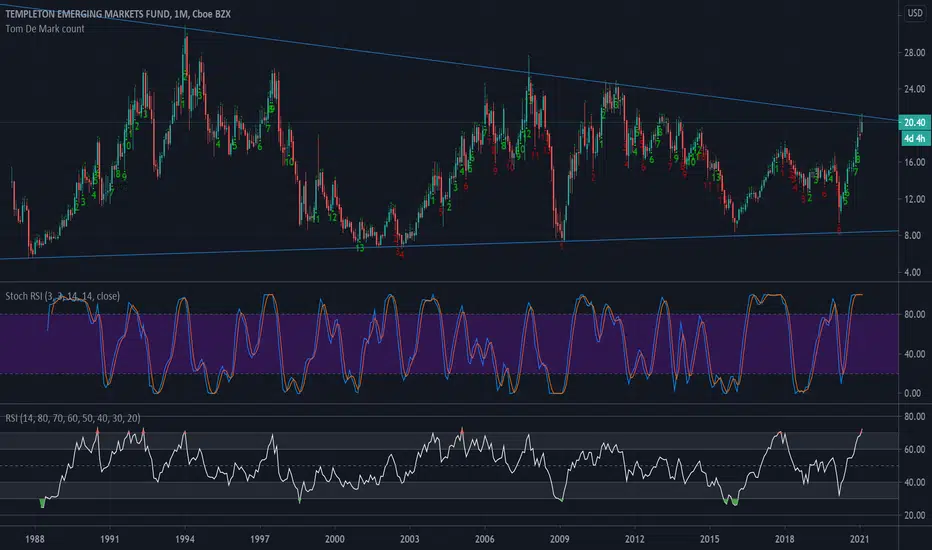Click the USD currency button

pos(915,13)
